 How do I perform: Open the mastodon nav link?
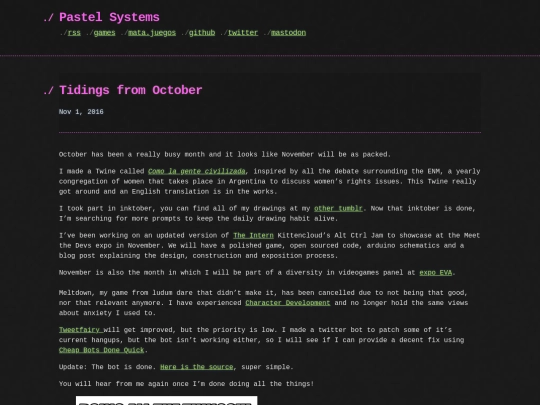click(289, 33)
